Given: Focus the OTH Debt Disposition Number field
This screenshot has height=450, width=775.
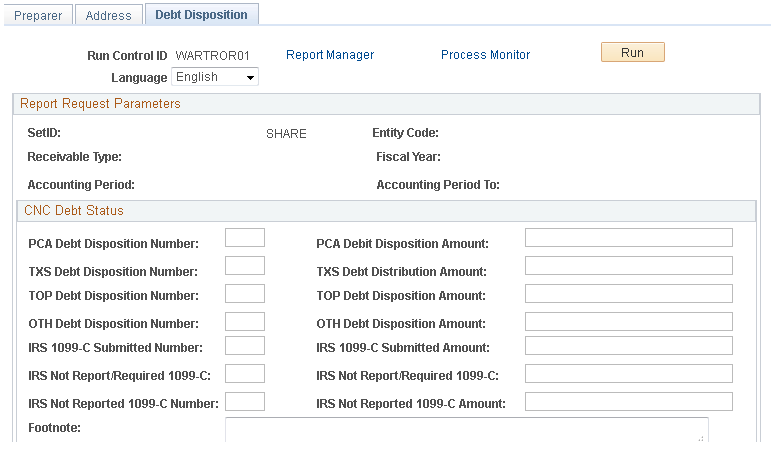Looking at the screenshot, I should (x=245, y=321).
